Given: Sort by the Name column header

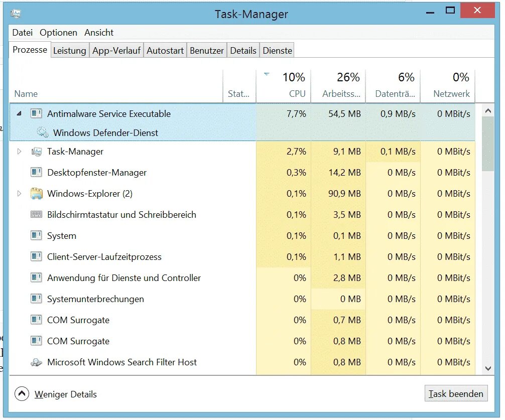Looking at the screenshot, I should coord(116,86).
